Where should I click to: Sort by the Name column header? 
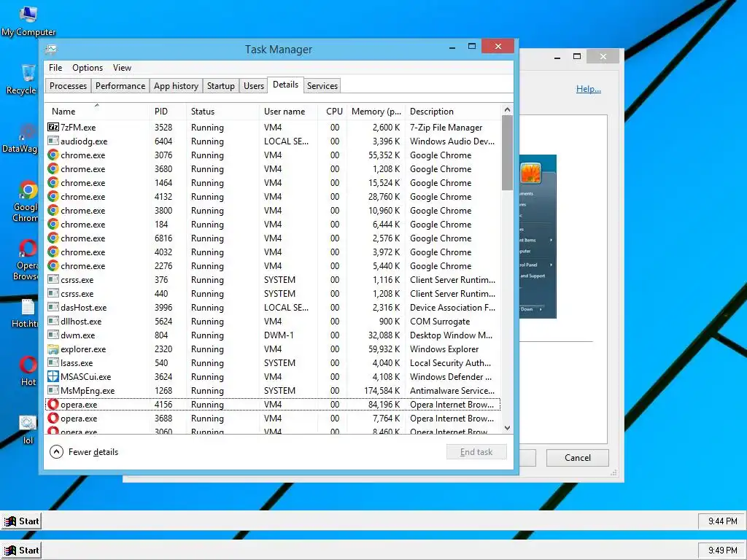97,112
